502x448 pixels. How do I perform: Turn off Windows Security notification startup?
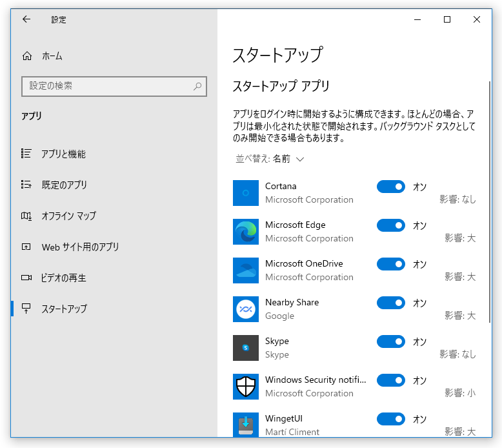(391, 380)
